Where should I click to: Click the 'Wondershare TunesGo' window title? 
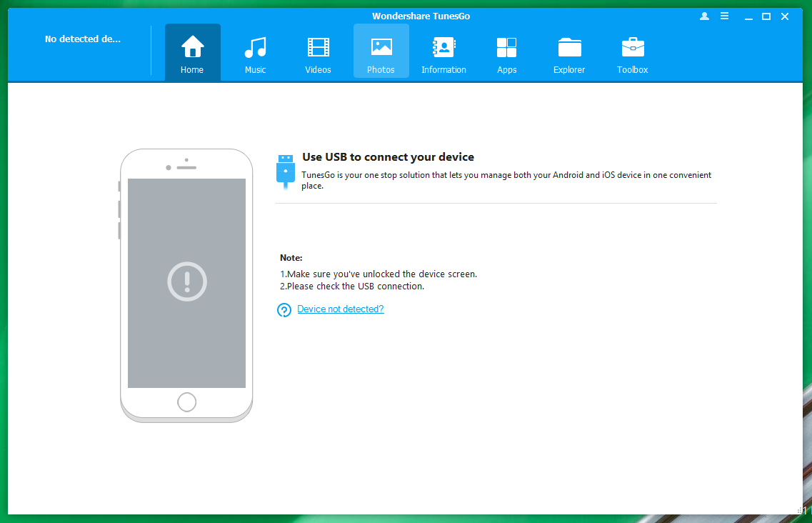click(x=421, y=16)
